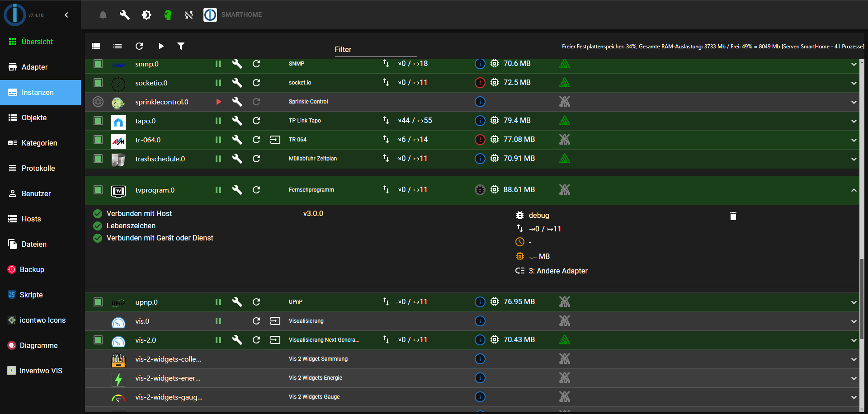This screenshot has height=414, width=868.
Task: Select the vis-2.0 checkbox
Action: pyautogui.click(x=98, y=340)
